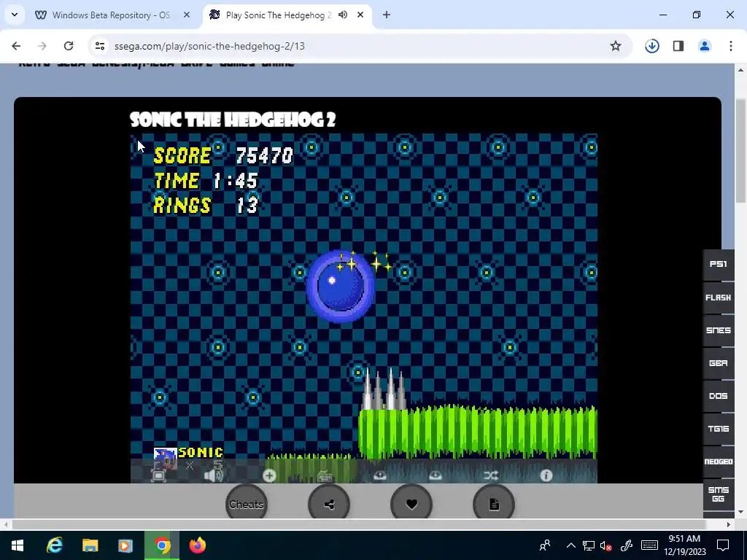Open the SMS GG side tab

coord(719,494)
